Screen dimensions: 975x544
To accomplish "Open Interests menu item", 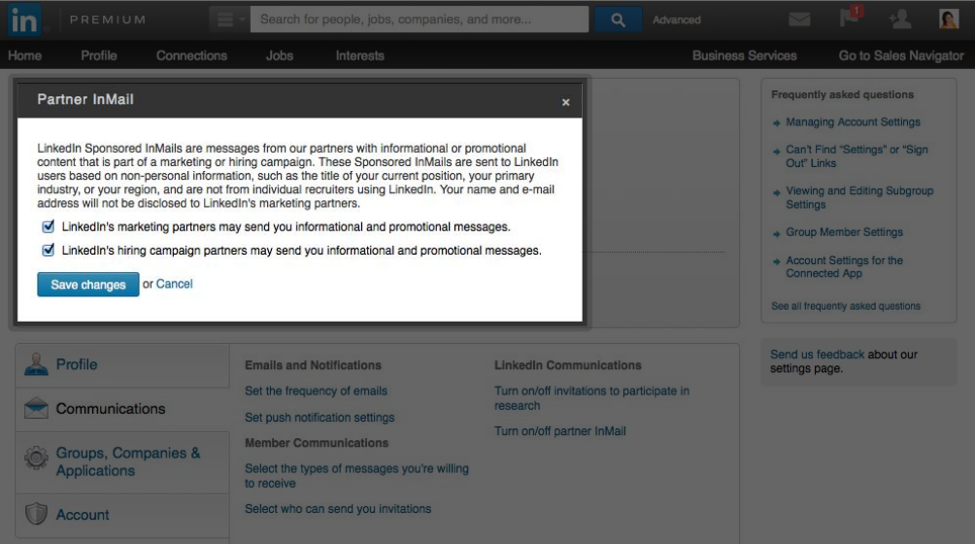I will pos(360,55).
